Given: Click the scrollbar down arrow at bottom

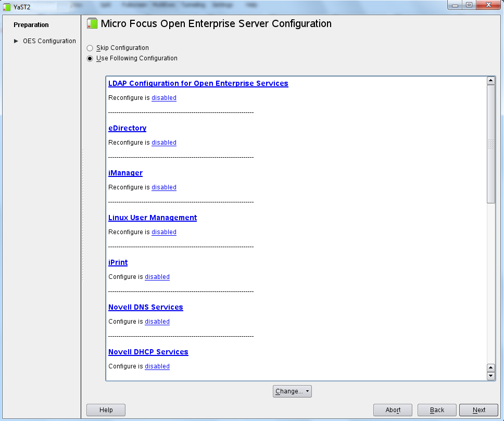Looking at the screenshot, I should [491, 376].
